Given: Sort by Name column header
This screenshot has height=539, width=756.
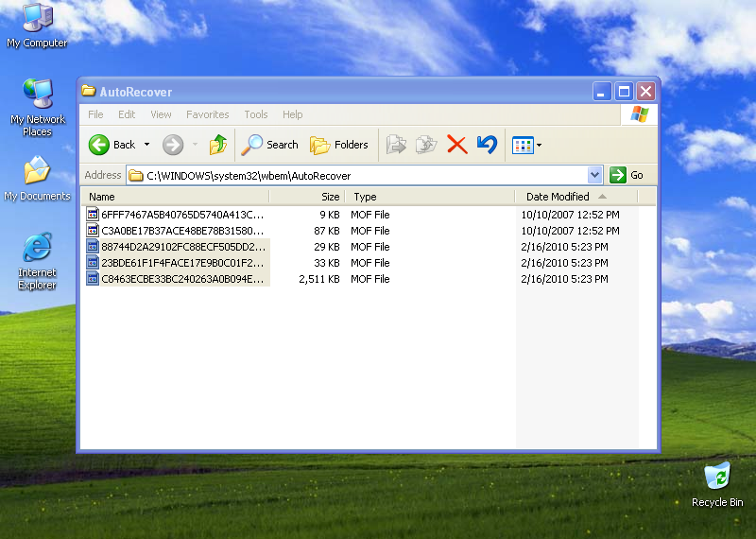Looking at the screenshot, I should click(175, 197).
